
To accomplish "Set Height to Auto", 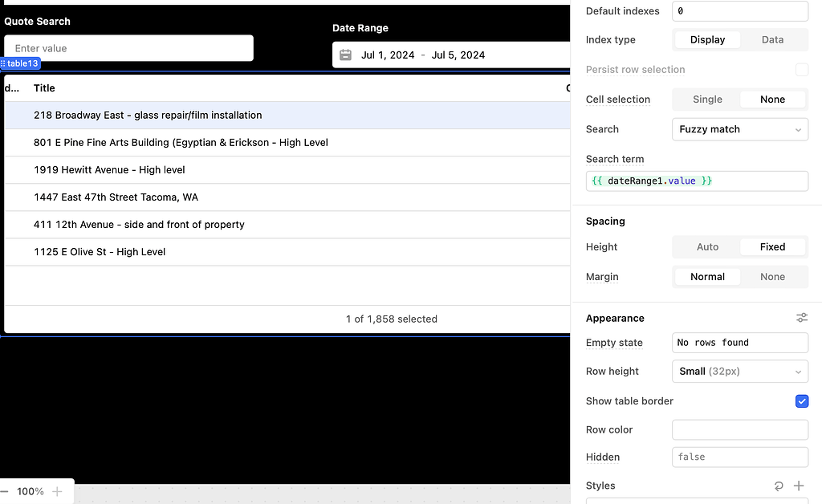I will (707, 247).
